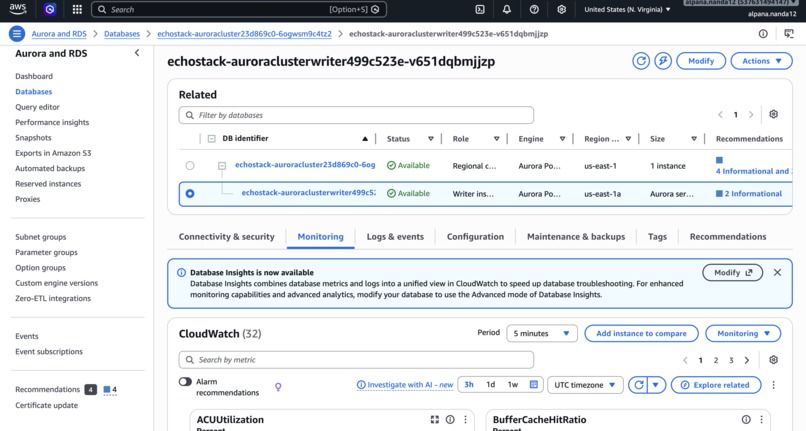Screen dimensions: 806x431
Task: Open the AWS home logo
Action: point(17,9)
